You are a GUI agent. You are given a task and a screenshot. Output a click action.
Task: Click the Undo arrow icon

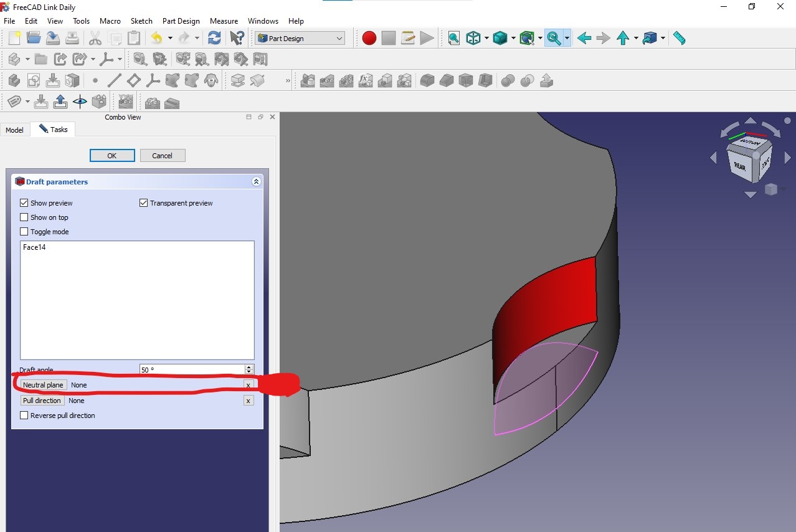156,38
